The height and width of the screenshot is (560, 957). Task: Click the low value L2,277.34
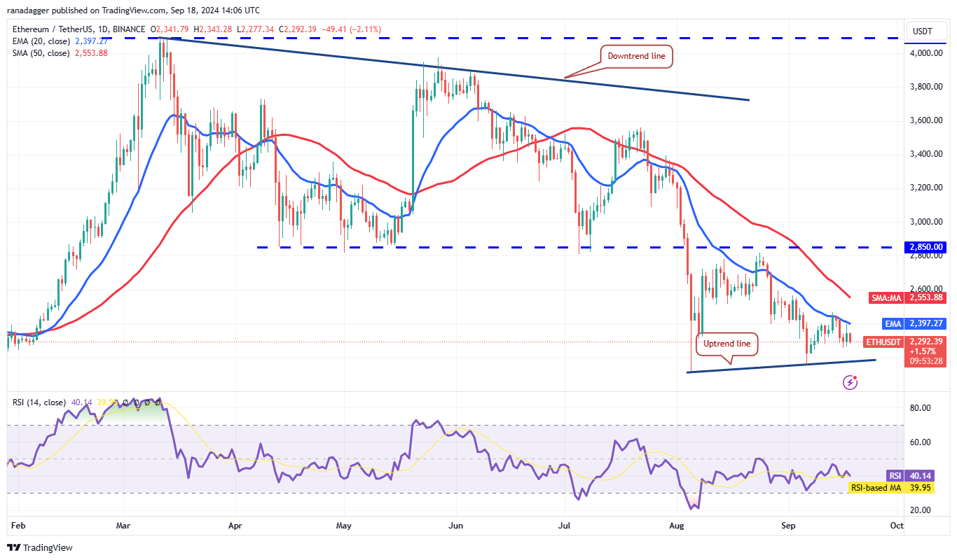256,29
